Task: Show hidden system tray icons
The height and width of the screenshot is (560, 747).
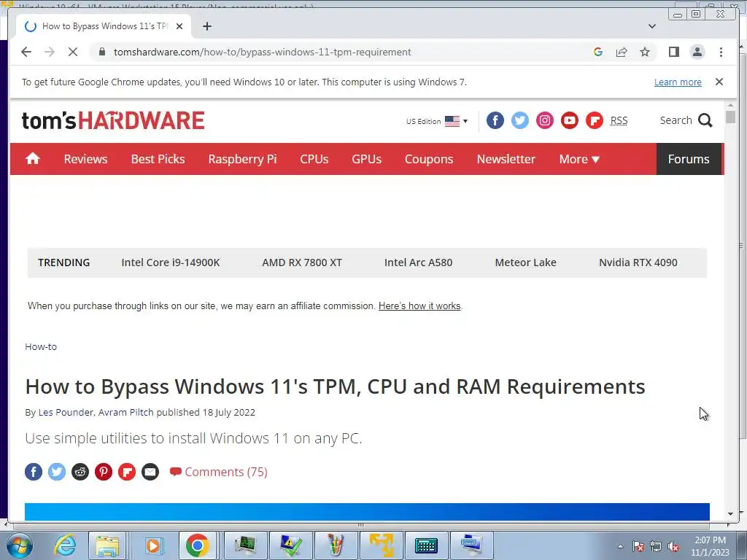Action: (620, 546)
